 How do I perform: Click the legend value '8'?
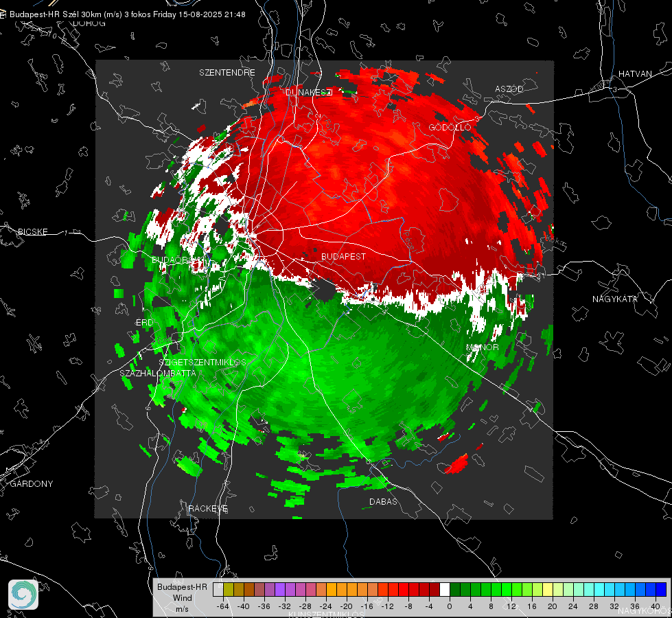pyautogui.click(x=491, y=606)
